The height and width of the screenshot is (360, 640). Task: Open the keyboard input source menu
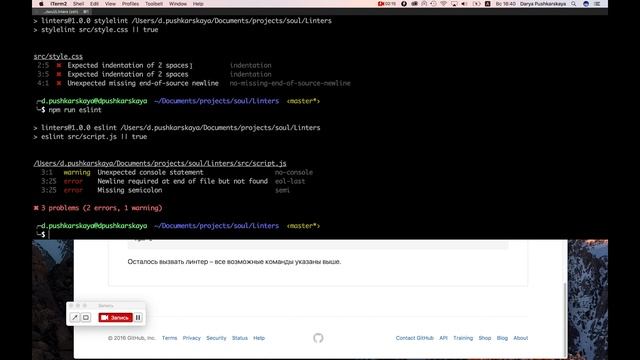coord(487,4)
